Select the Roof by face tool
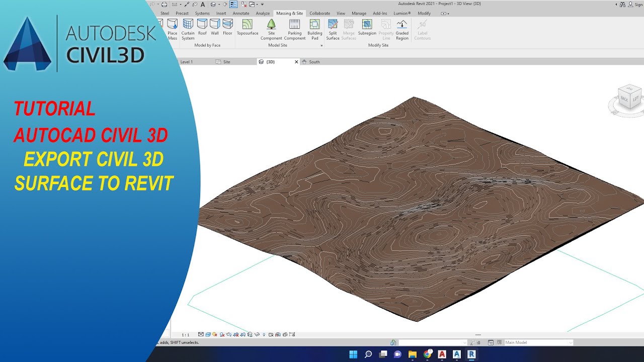The width and height of the screenshot is (644, 362). pyautogui.click(x=202, y=27)
